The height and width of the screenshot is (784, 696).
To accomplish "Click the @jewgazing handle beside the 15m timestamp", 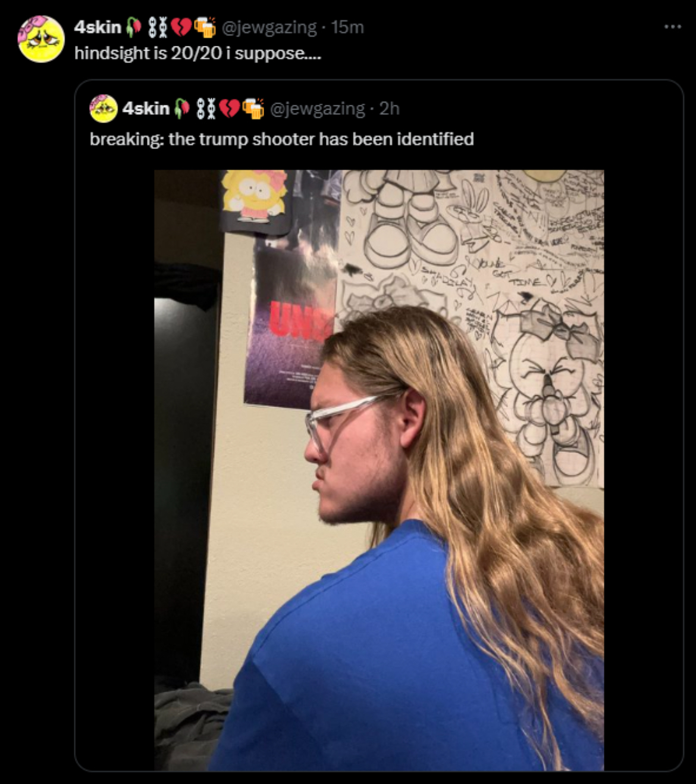I will coord(269,27).
